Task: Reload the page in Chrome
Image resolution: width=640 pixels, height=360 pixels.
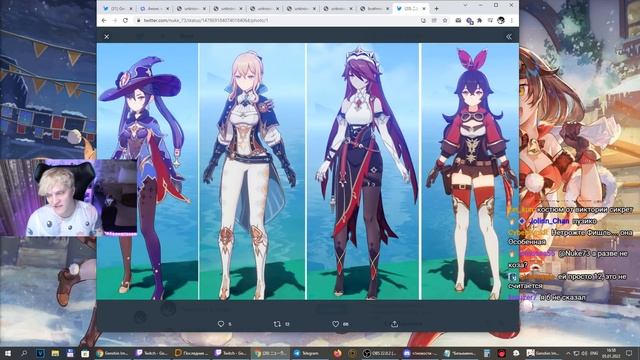Action: click(x=125, y=20)
